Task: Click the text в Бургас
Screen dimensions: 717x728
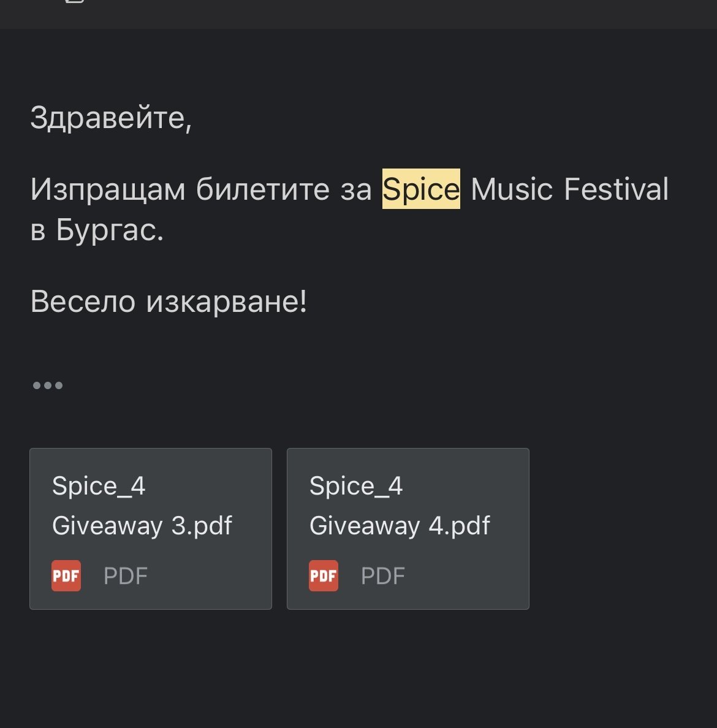Action: [97, 230]
